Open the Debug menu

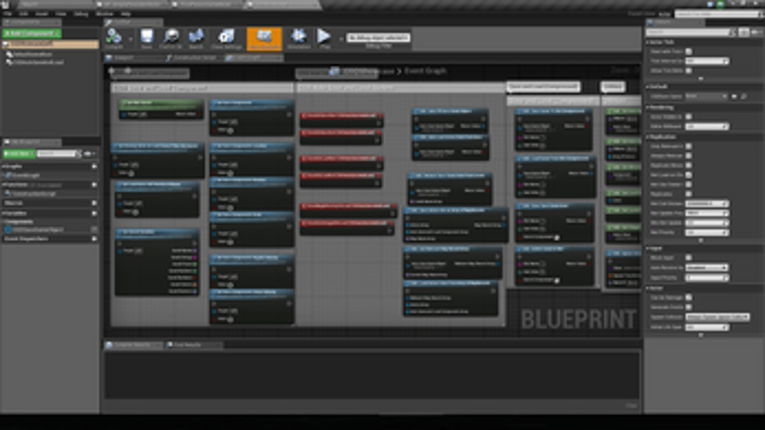tap(81, 14)
